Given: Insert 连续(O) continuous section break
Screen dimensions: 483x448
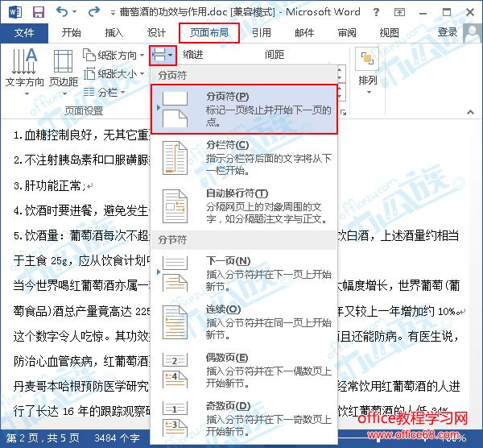Looking at the screenshot, I should 245,321.
